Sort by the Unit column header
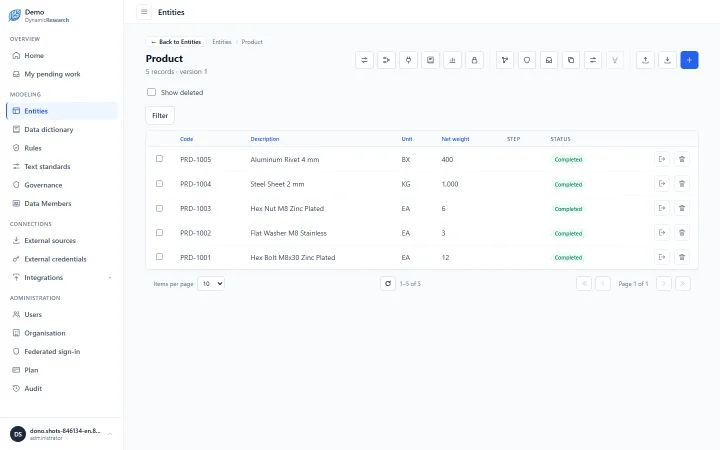Screen dimensions: 720x450 (407, 139)
